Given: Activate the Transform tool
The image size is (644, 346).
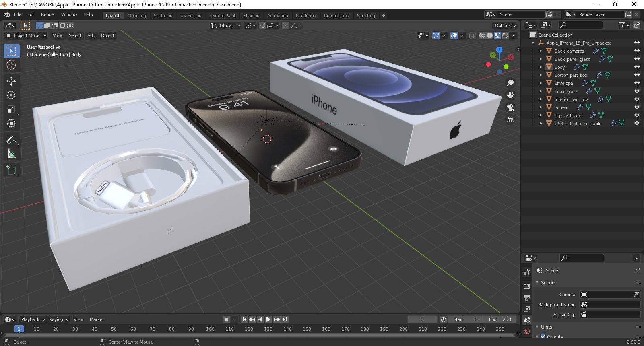Looking at the screenshot, I should [11, 124].
